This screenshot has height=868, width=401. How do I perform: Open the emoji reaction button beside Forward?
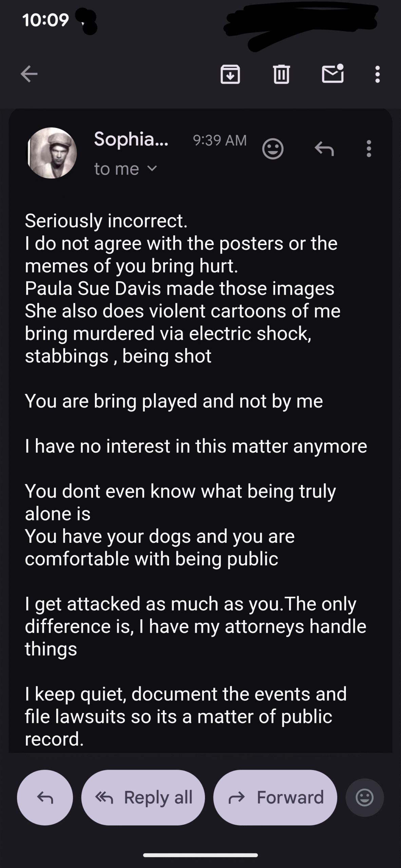(365, 797)
